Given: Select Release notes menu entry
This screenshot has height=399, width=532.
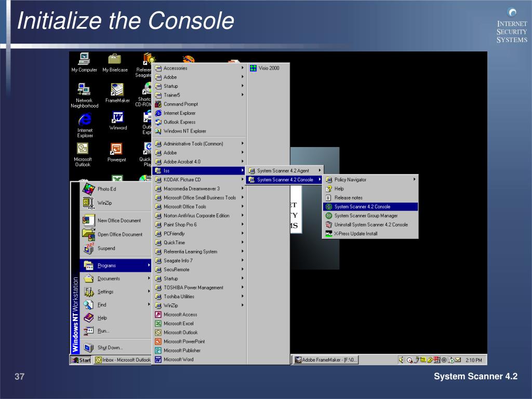Looking at the screenshot, I should click(x=370, y=198).
